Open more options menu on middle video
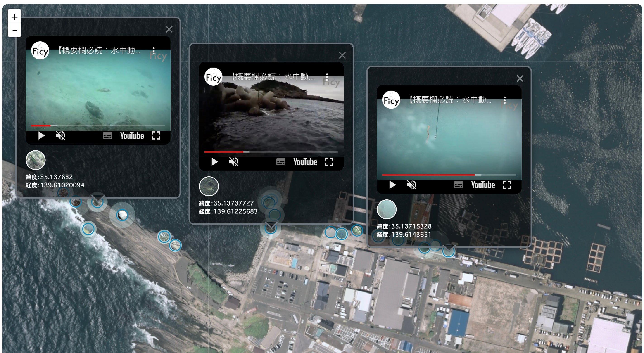644x353 pixels. (x=327, y=77)
